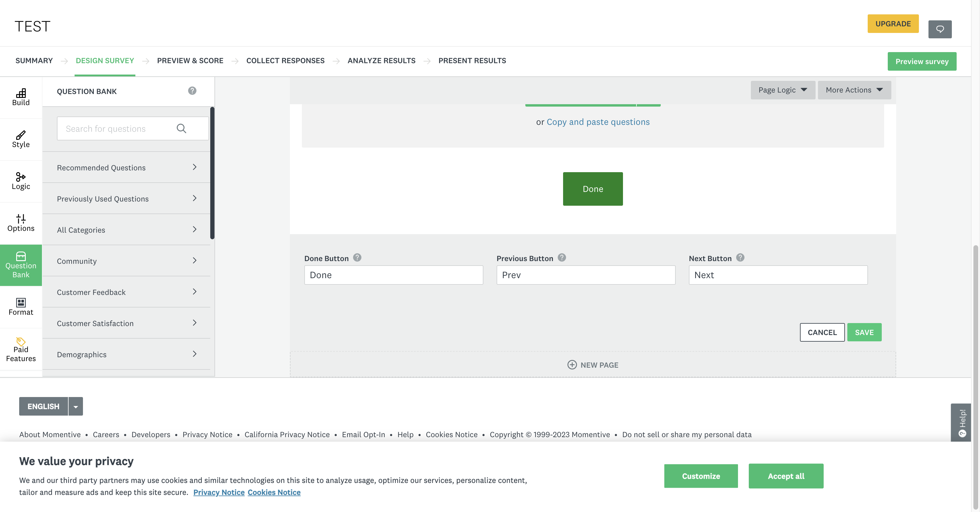Switch to Collect Responses tab

(285, 61)
